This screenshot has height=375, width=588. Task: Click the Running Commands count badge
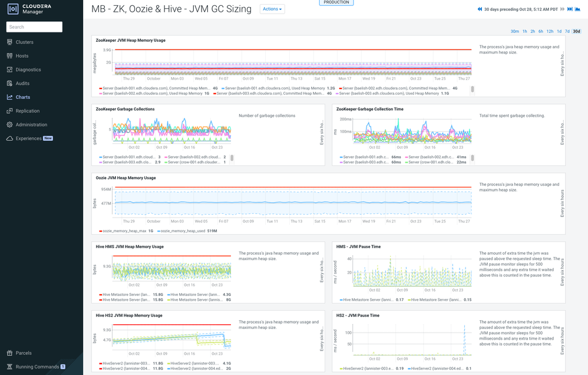(63, 367)
